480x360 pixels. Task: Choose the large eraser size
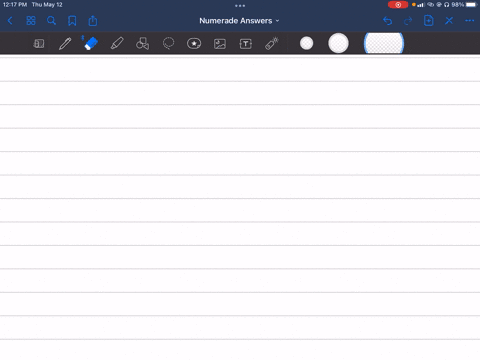[x=384, y=43]
